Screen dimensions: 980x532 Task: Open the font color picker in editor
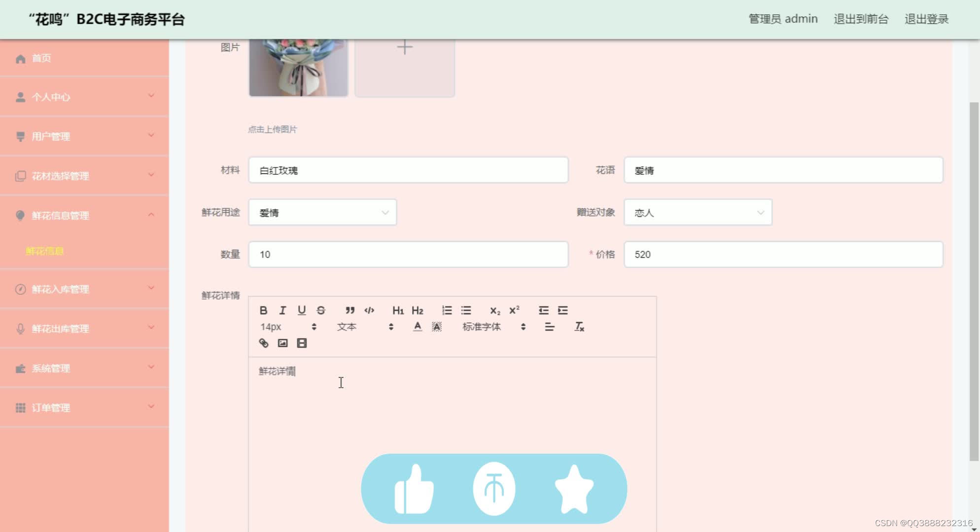pyautogui.click(x=417, y=327)
